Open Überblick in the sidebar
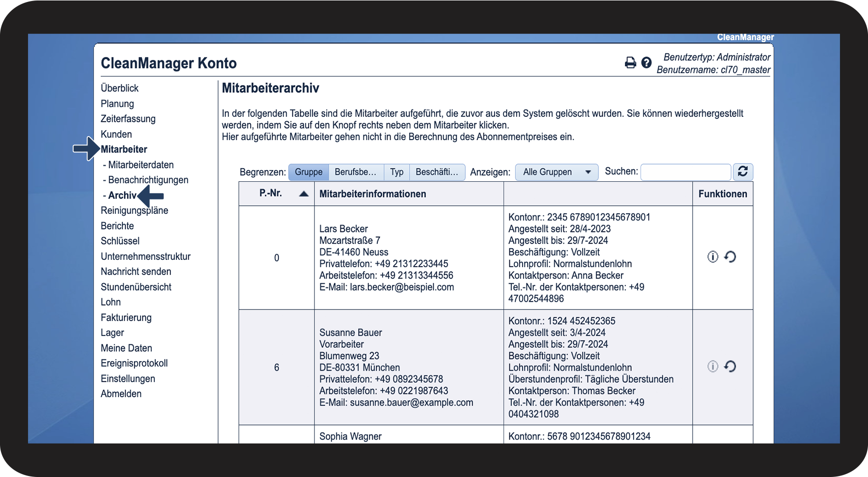This screenshot has height=477, width=868. click(x=120, y=88)
